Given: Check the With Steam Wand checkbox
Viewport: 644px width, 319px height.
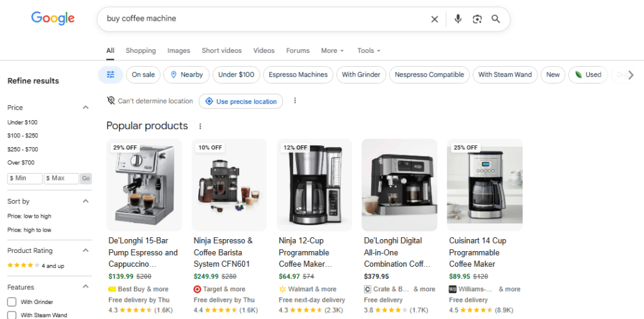Looking at the screenshot, I should pos(12,315).
